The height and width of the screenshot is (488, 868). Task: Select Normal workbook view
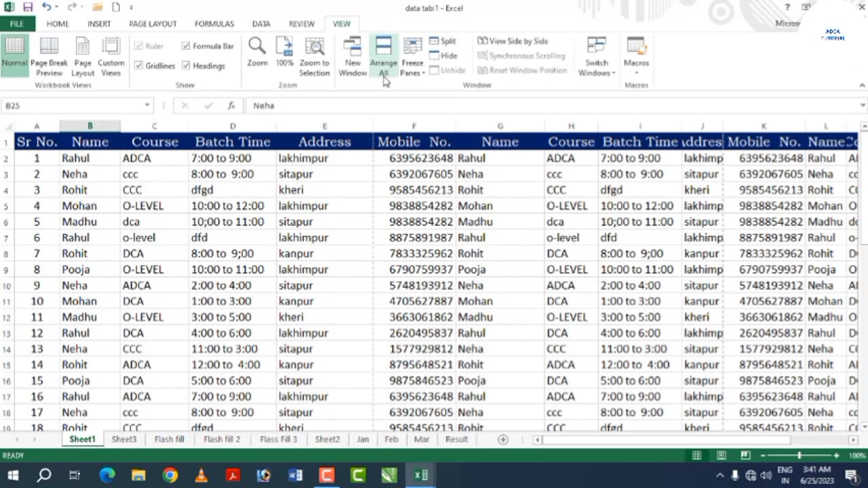click(x=14, y=56)
